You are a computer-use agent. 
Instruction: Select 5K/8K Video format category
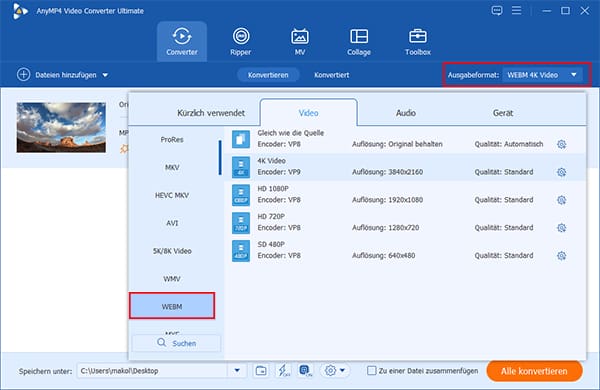click(x=172, y=251)
